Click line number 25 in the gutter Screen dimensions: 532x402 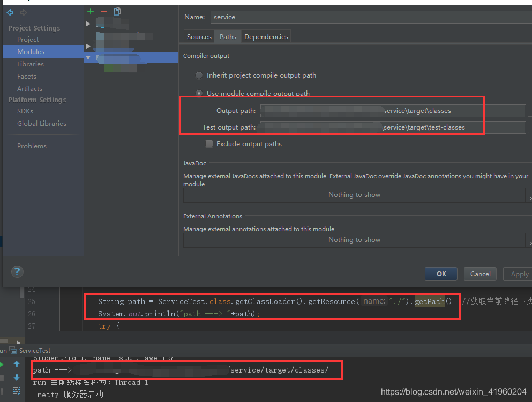click(32, 301)
